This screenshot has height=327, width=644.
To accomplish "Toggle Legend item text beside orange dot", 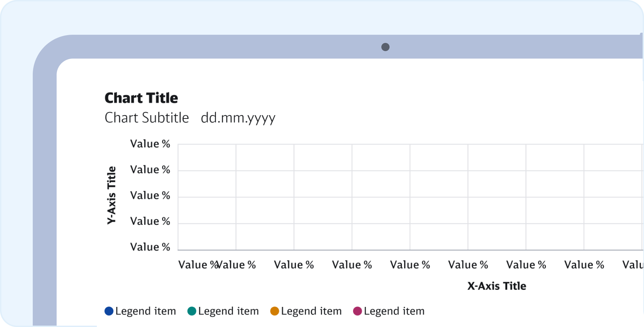I will coord(311,311).
